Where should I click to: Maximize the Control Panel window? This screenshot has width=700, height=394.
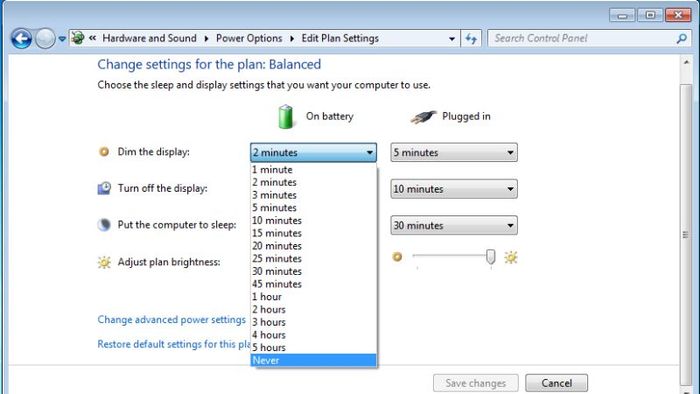[650, 15]
